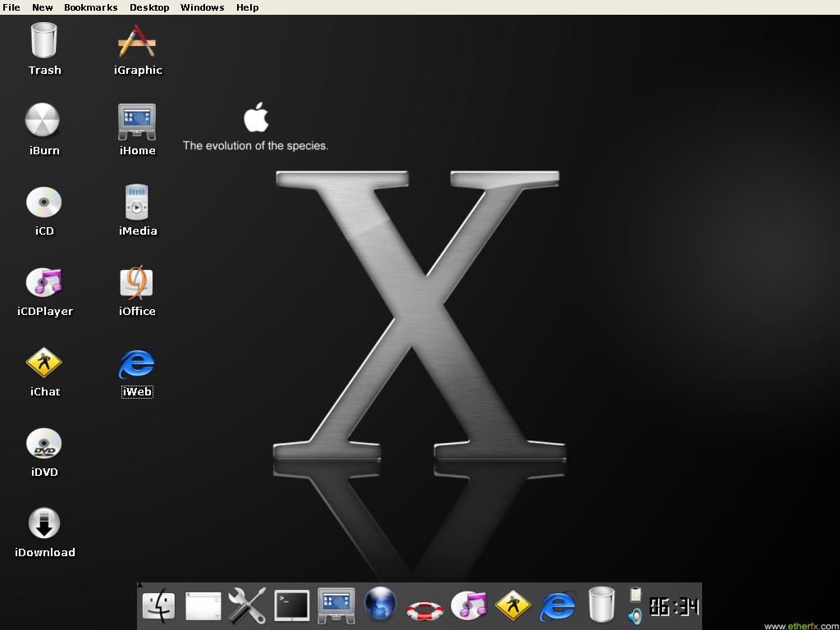Click the small arrow at dock corner
The height and width of the screenshot is (630, 840).
(x=139, y=585)
